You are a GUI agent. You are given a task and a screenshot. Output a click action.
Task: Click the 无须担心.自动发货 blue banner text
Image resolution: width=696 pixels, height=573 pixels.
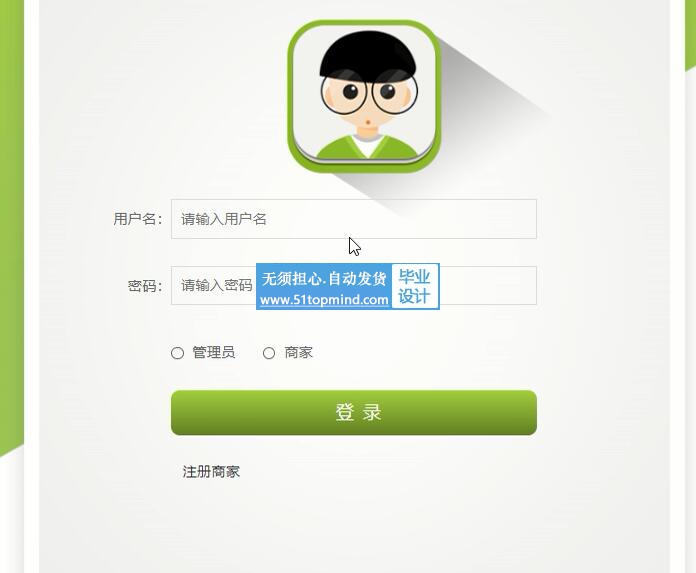[324, 279]
